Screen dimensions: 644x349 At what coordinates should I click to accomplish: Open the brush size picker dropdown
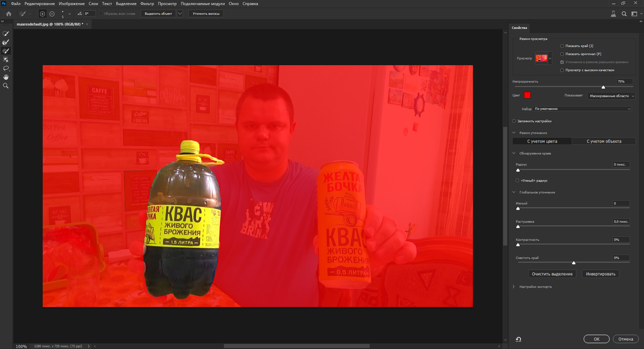69,13
